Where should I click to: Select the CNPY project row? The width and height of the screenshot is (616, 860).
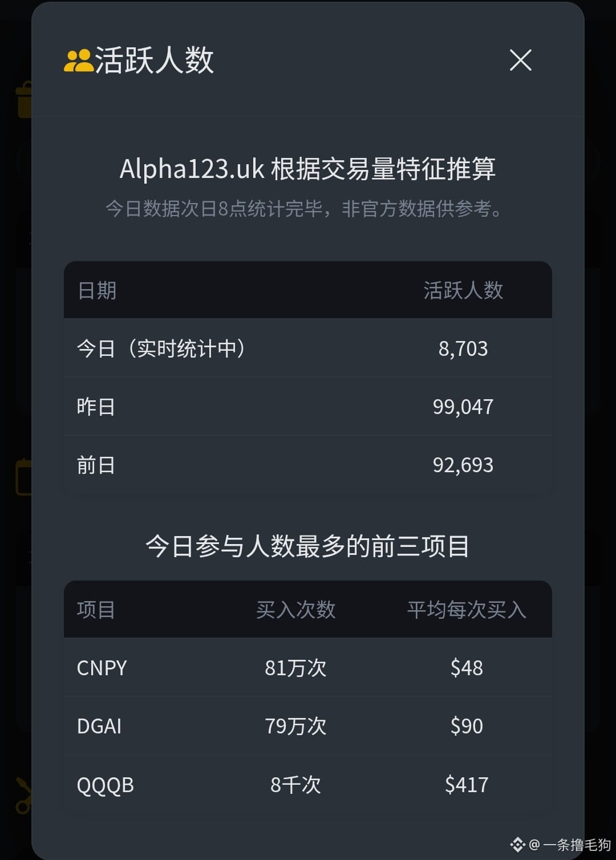[x=308, y=668]
